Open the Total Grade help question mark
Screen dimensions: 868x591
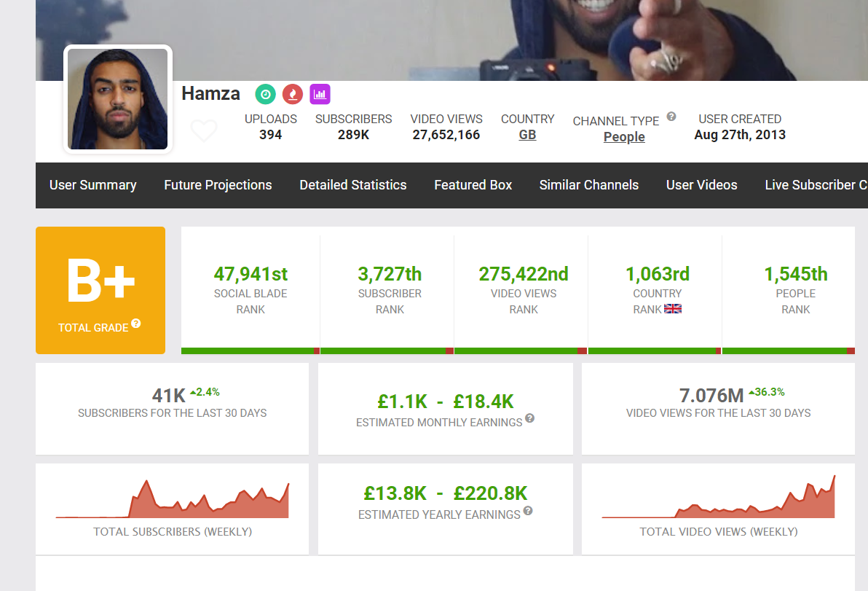click(136, 324)
